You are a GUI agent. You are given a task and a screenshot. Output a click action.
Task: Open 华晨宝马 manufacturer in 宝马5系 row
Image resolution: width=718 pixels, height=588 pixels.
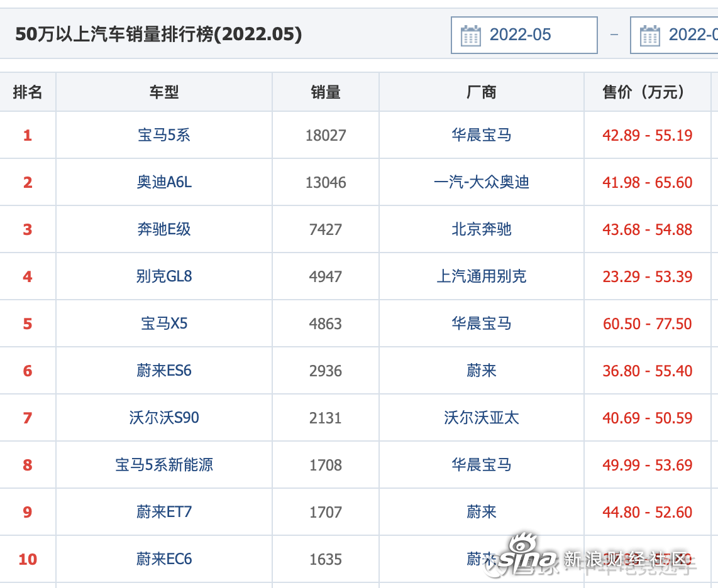click(481, 135)
